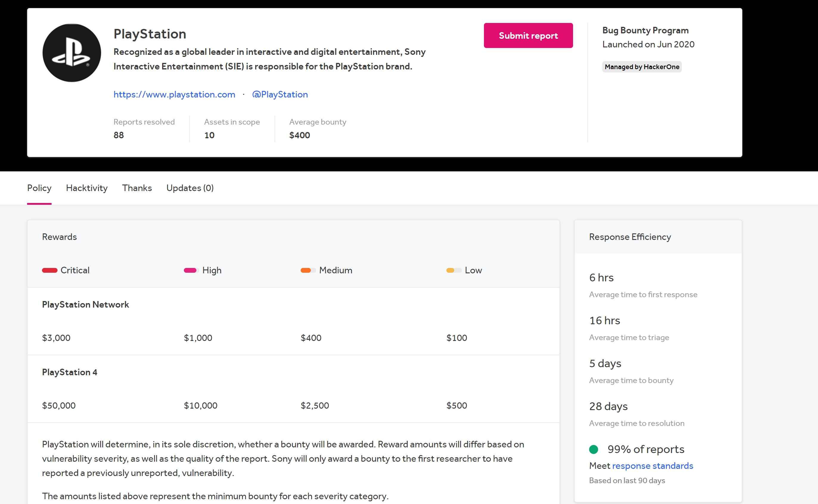Click the Launched on Jun 2020 text

648,44
